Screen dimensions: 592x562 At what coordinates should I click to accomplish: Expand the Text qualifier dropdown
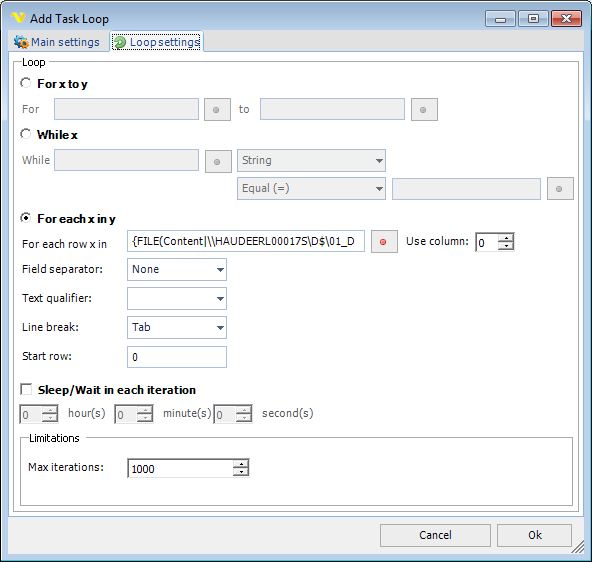(x=177, y=299)
